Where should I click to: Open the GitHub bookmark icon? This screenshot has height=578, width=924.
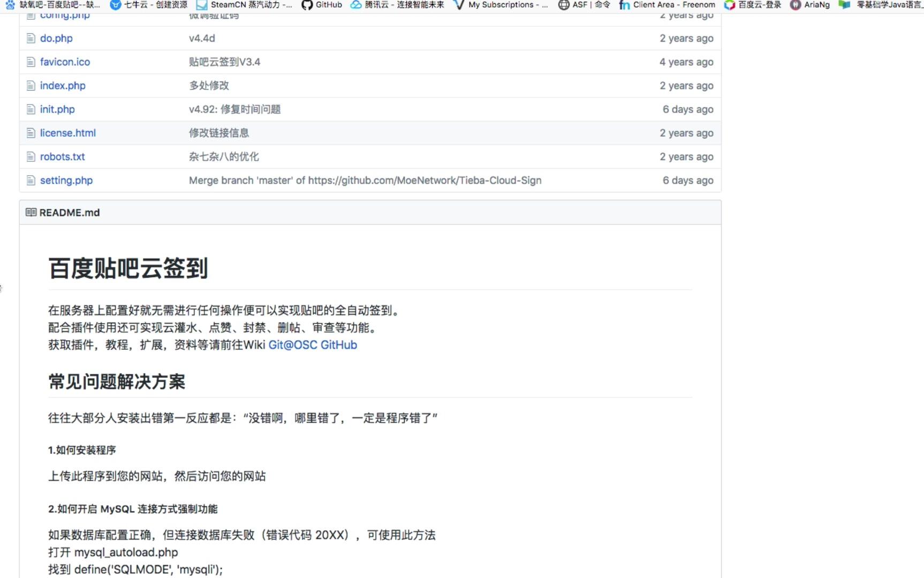coord(307,5)
